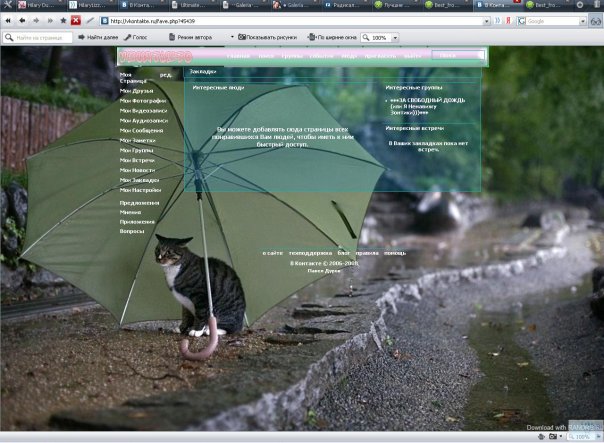Image resolution: width=604 pixels, height=443 pixels.
Task: Open the author mode dropdown arrow
Action: click(232, 37)
